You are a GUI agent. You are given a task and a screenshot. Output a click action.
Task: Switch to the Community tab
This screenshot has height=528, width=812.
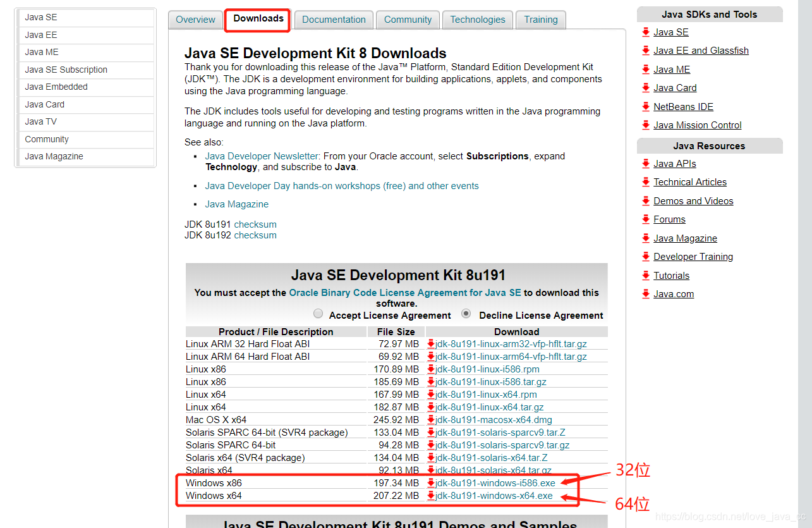408,20
